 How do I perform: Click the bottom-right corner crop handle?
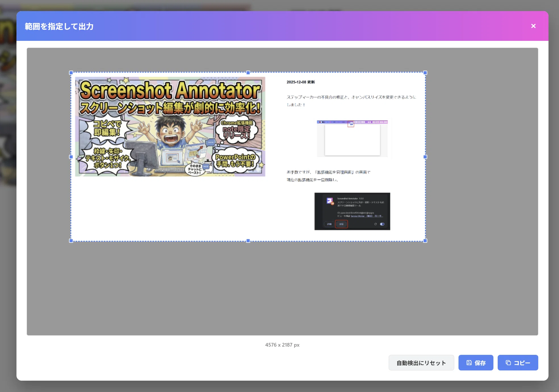425,241
